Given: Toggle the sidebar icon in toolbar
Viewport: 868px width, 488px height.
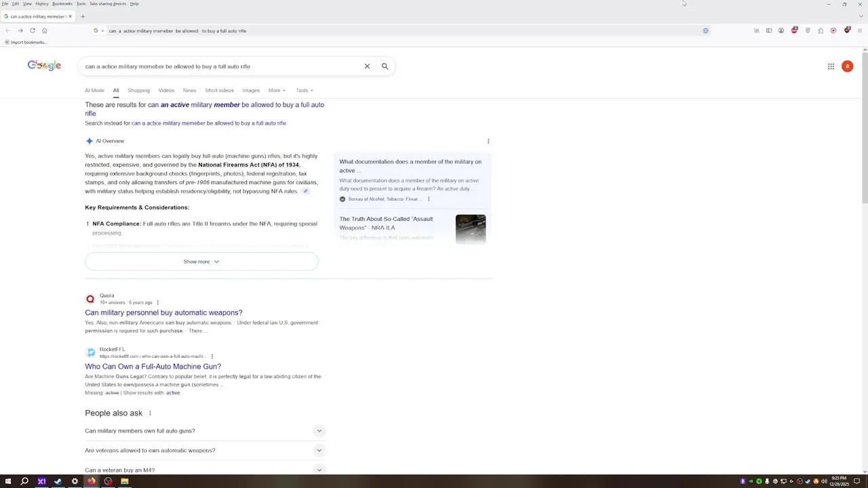Looking at the screenshot, I should pyautogui.click(x=769, y=30).
